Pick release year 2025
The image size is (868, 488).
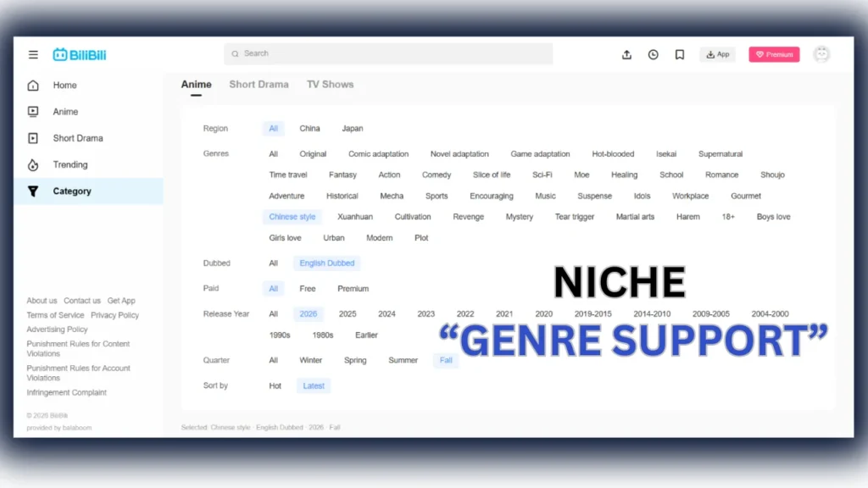tap(348, 314)
